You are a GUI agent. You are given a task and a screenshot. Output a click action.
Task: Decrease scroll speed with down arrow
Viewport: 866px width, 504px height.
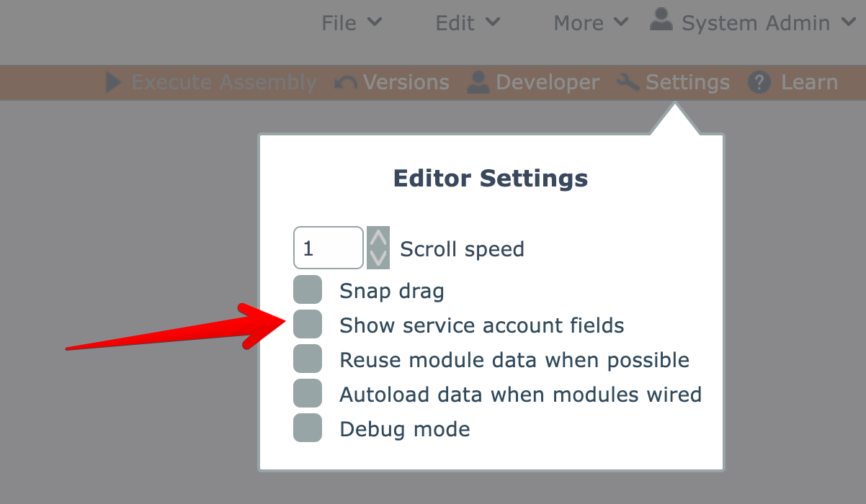click(378, 258)
